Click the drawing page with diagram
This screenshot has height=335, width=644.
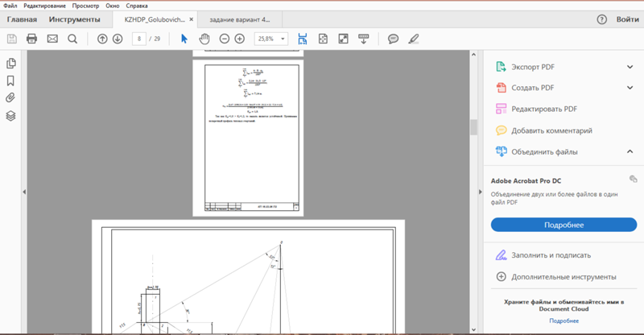coord(248,277)
